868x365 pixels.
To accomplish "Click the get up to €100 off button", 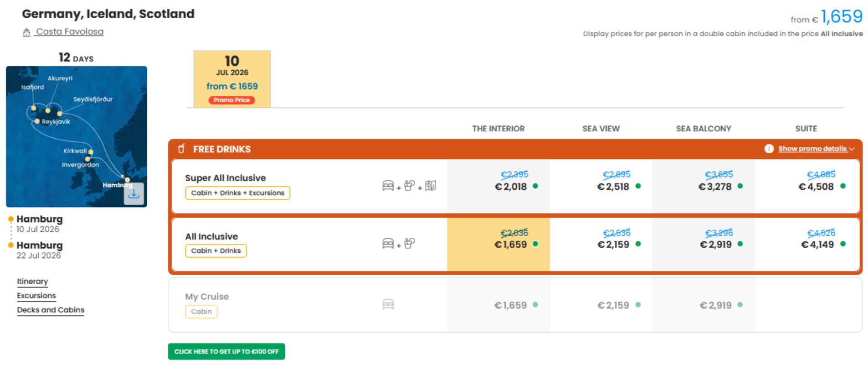I will point(226,352).
